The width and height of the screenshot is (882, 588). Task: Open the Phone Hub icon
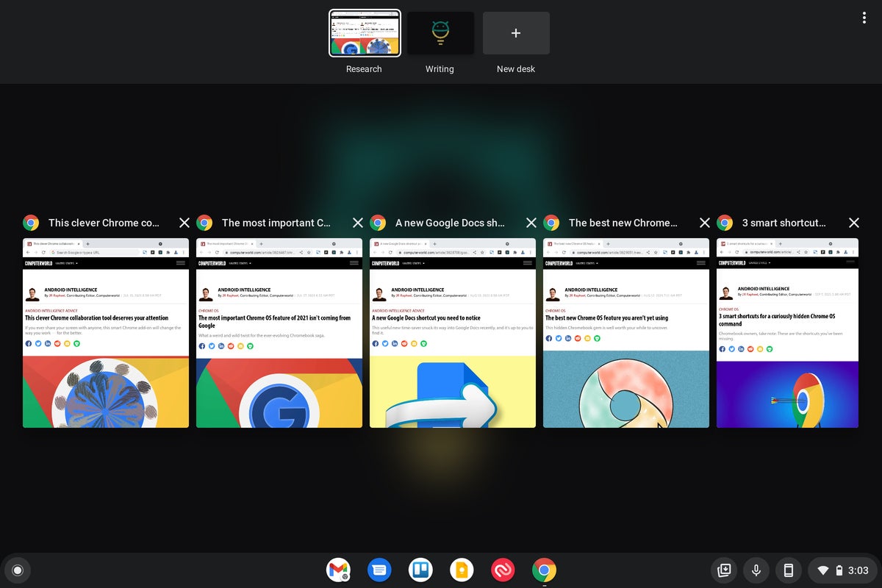789,570
